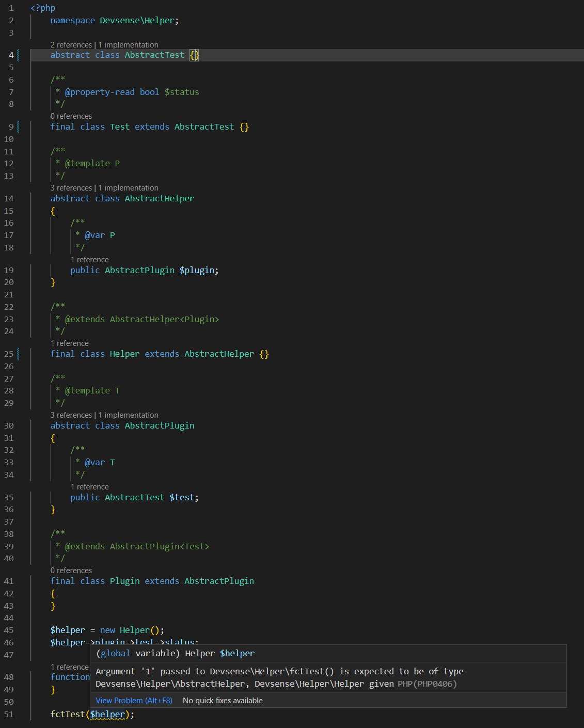
Task: Click line number 45 in the gutter
Action: 9,630
